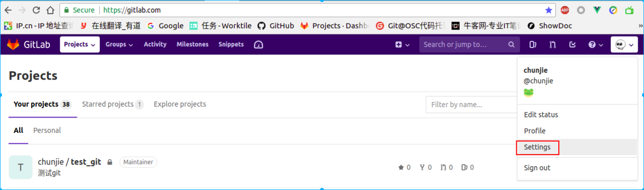Expand the Groups dropdown menu
The image size is (644, 190).
coord(119,45)
